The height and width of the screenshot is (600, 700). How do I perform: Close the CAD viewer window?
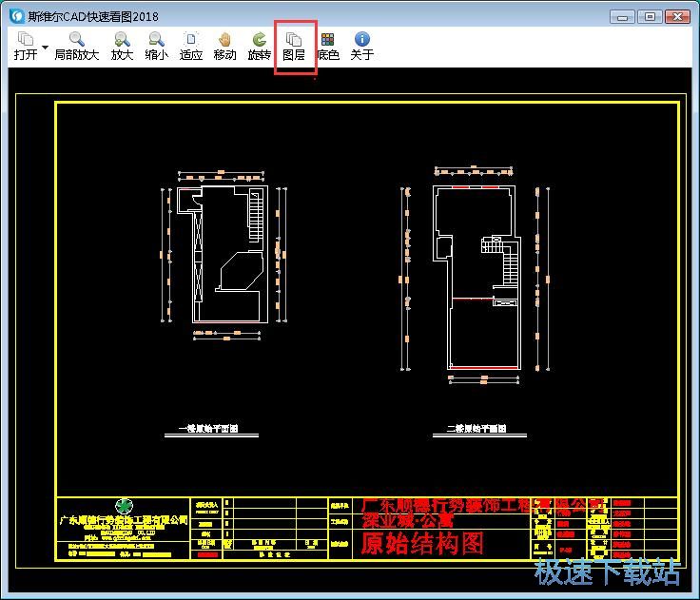coord(678,16)
